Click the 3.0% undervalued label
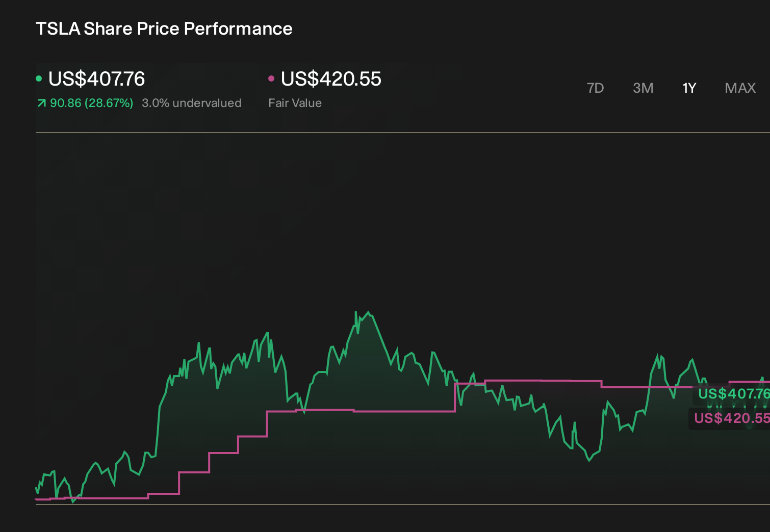The width and height of the screenshot is (770, 532). [192, 103]
